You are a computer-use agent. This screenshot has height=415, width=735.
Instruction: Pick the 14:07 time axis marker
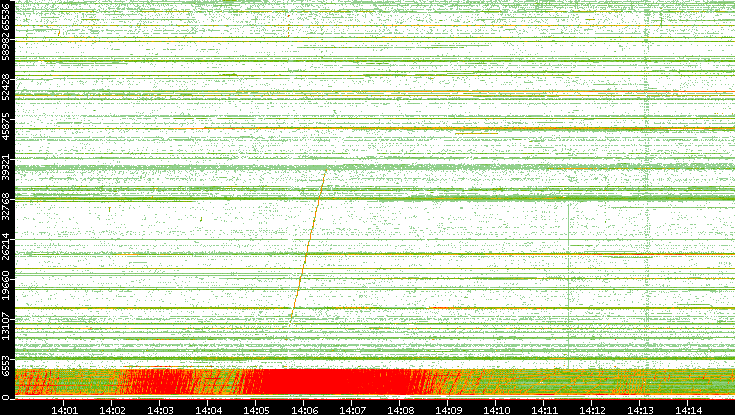point(352,409)
